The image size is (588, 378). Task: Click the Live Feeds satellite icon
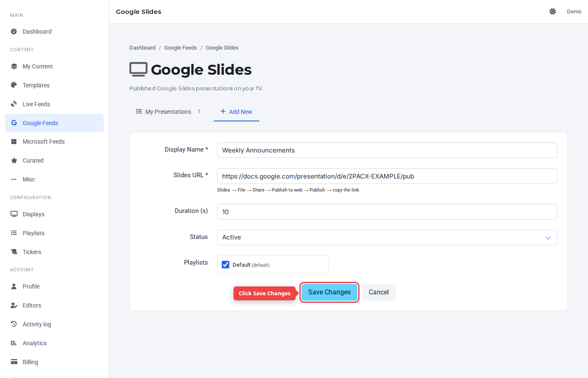tap(14, 104)
